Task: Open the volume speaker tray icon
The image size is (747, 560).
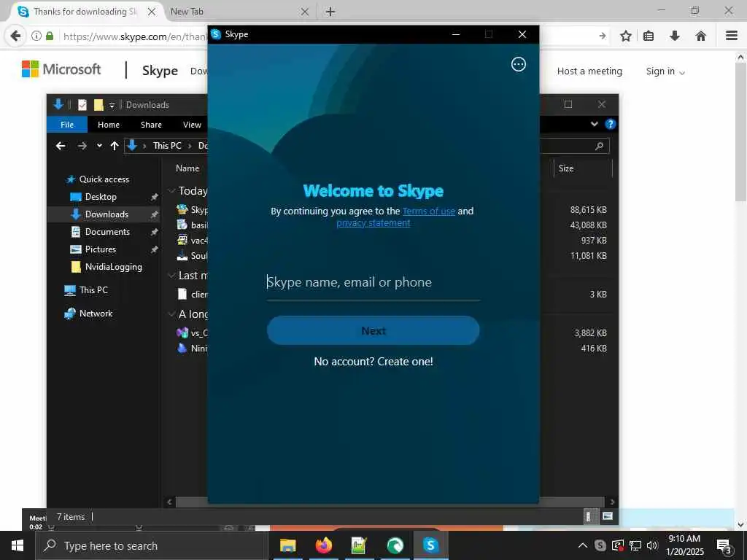Action: click(652, 545)
